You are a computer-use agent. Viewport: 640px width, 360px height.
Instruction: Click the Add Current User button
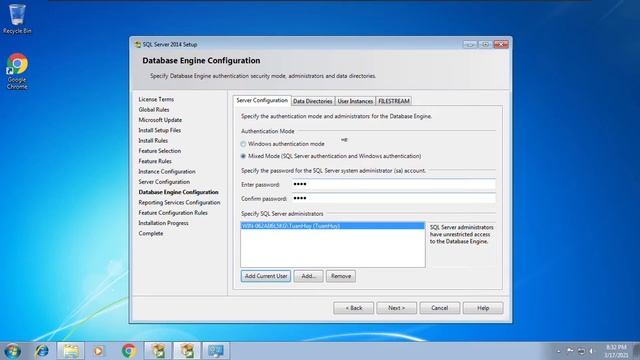[x=266, y=276]
